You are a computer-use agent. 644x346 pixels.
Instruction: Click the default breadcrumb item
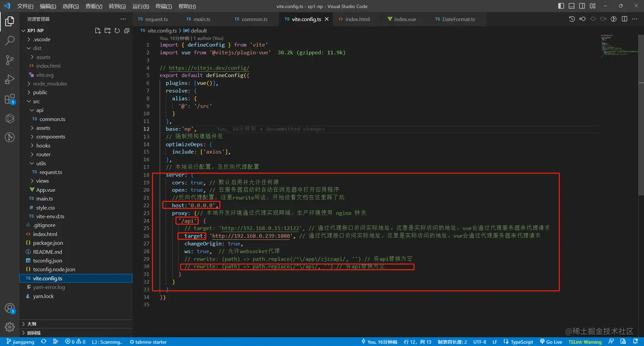[x=195, y=31]
